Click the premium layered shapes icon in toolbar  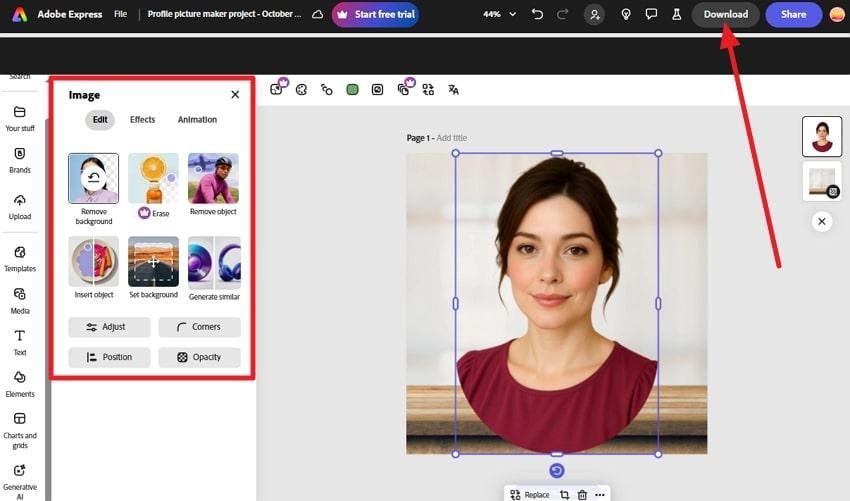pos(405,88)
